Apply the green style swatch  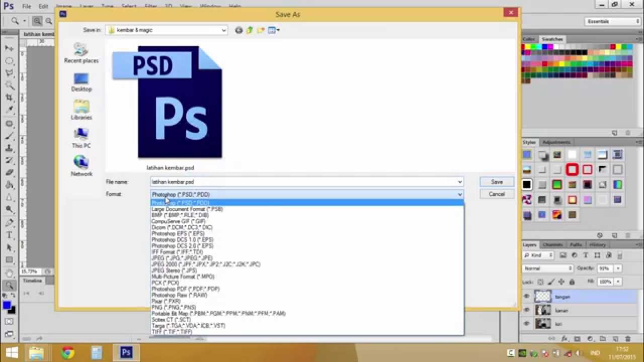(557, 185)
